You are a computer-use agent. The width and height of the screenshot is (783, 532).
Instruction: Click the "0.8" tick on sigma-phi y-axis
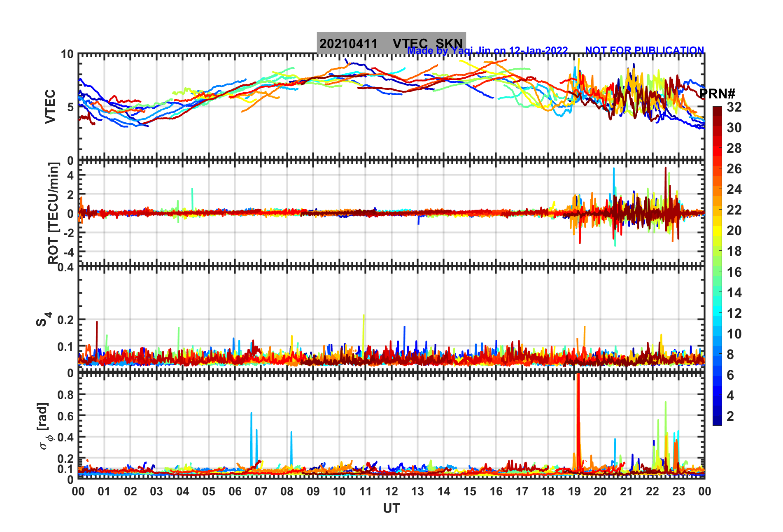pos(66,395)
